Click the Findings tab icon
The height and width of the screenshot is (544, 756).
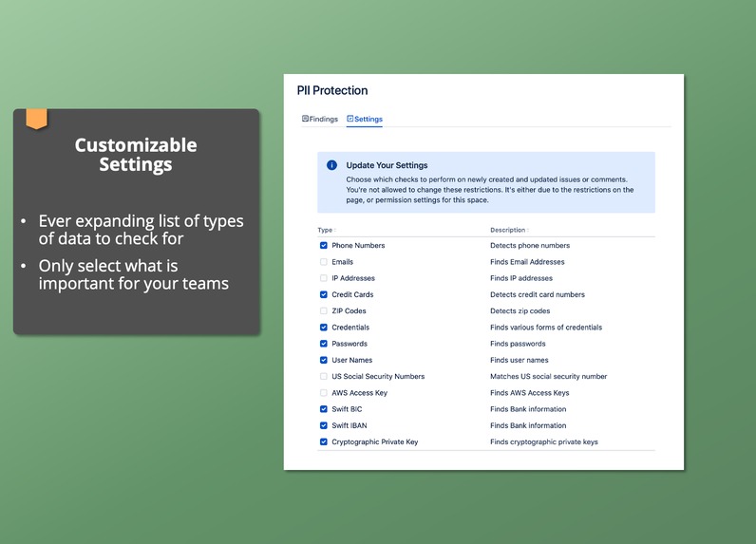(x=305, y=119)
